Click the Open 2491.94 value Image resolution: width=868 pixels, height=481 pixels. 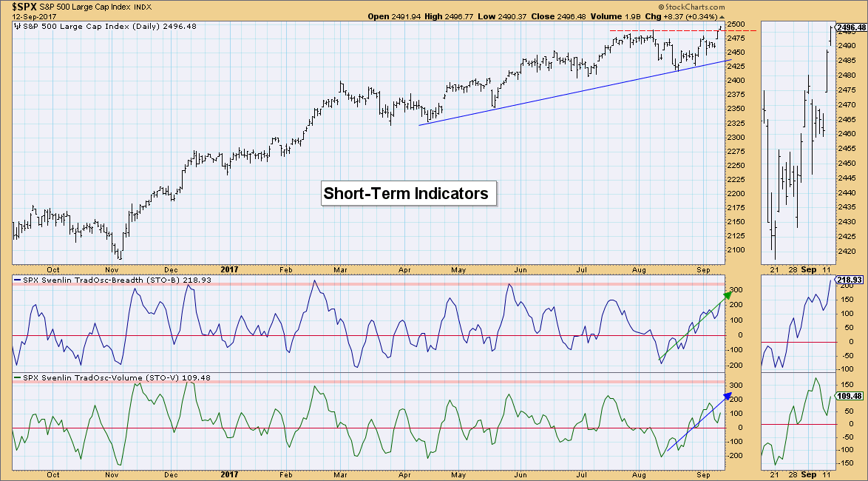pos(394,16)
